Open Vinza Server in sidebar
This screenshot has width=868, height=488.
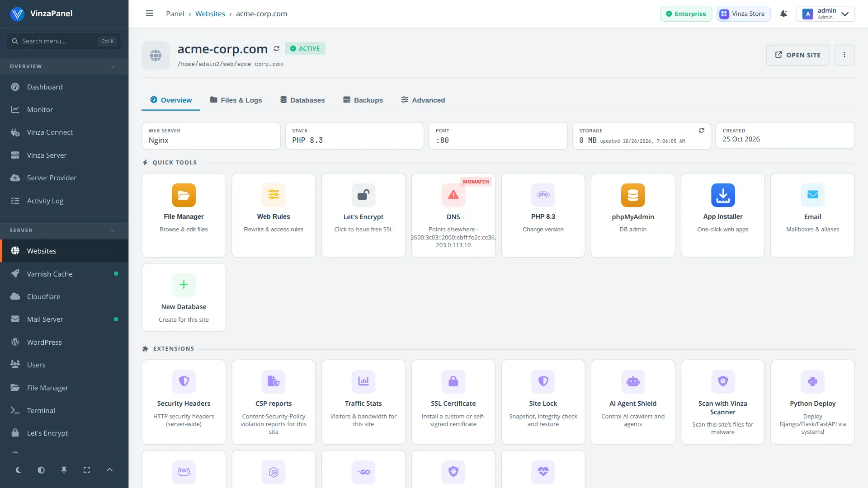(64, 155)
